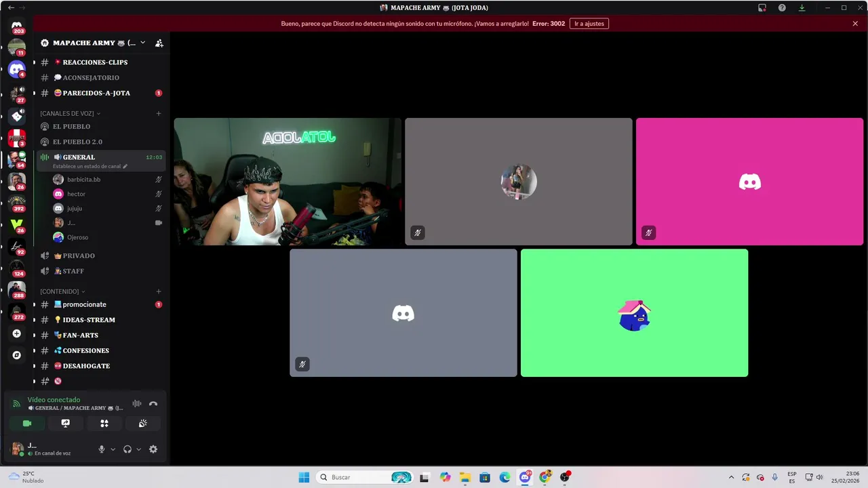868x488 pixels.
Task: Open the CONFESIONES channel
Action: pos(85,350)
